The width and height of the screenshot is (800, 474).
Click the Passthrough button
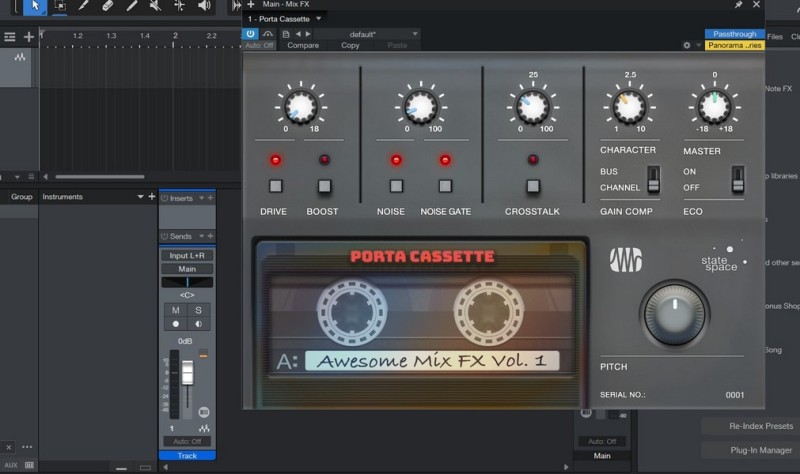pyautogui.click(x=735, y=34)
